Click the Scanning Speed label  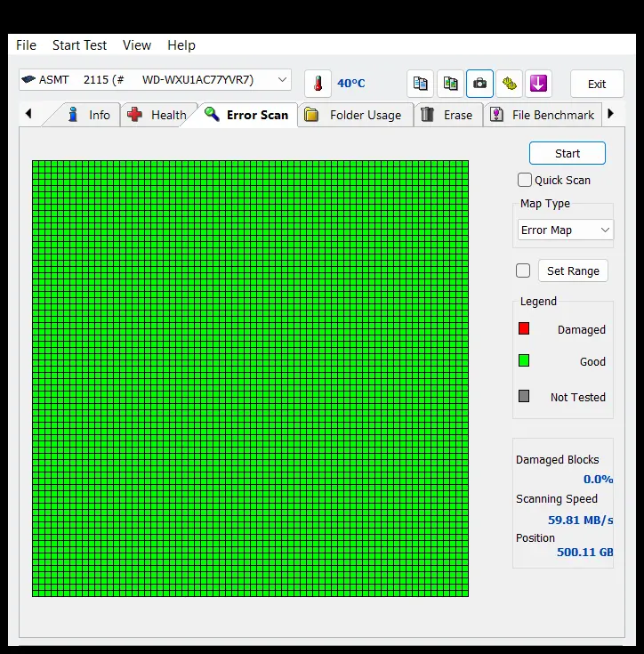click(557, 499)
